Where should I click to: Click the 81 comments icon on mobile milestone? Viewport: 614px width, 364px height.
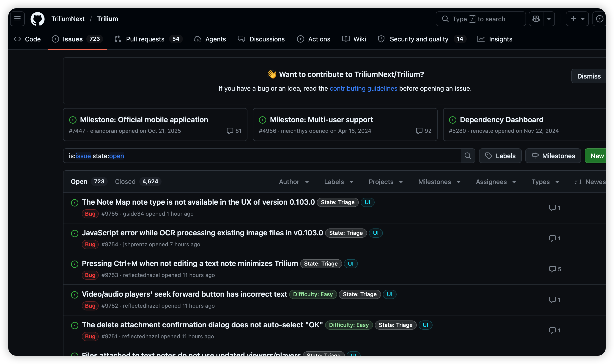pos(234,131)
